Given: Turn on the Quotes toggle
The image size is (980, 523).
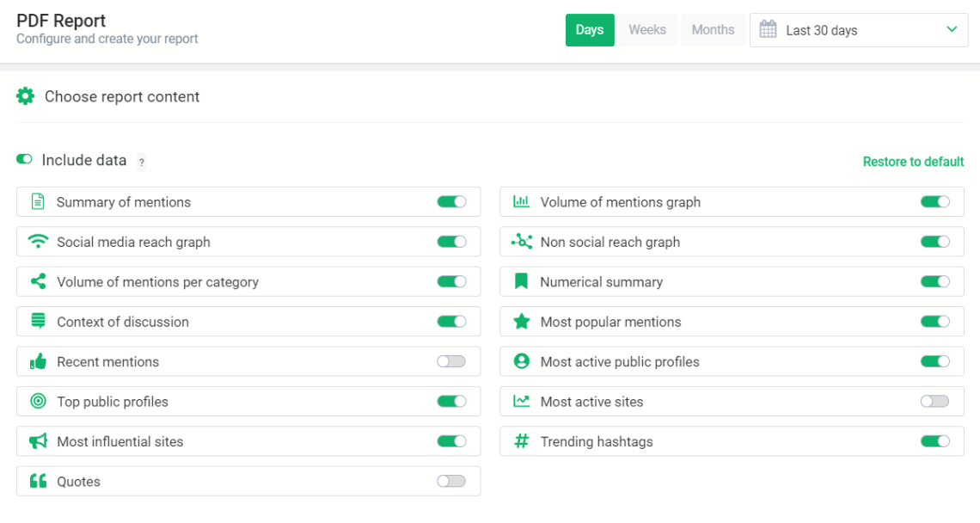Looking at the screenshot, I should (451, 482).
